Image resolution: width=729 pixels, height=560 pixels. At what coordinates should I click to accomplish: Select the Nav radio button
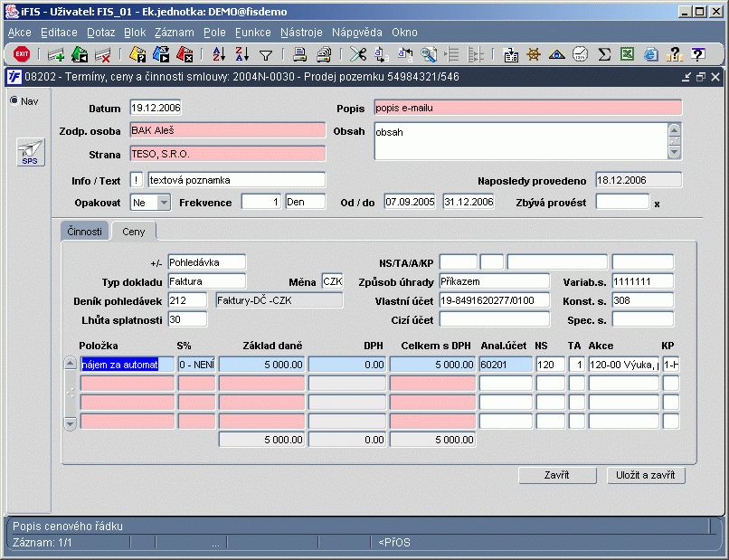(x=14, y=100)
